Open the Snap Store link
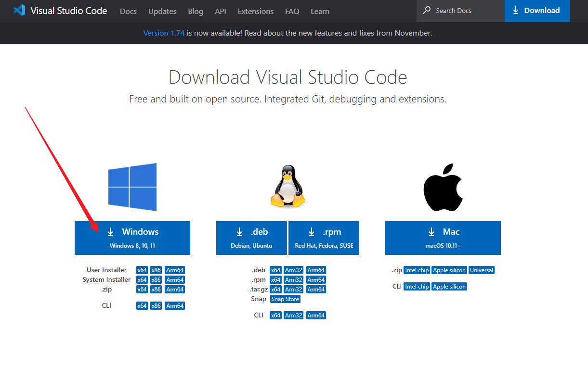 [x=285, y=299]
